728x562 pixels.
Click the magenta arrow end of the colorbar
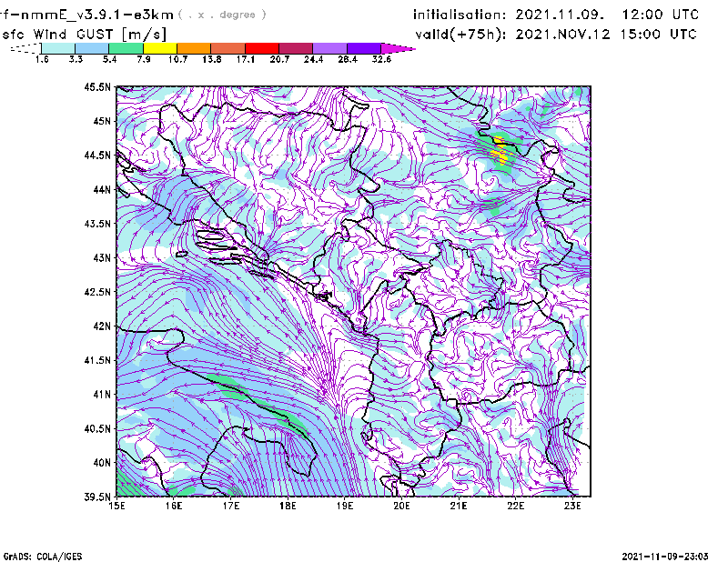tap(398, 48)
